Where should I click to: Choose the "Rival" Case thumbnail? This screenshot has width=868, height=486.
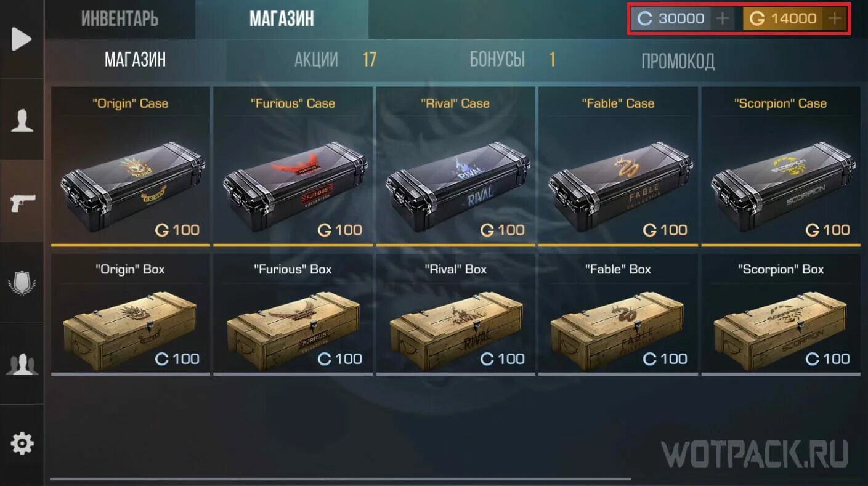click(456, 167)
